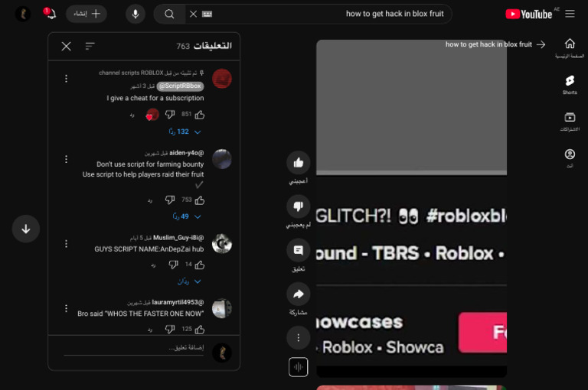Viewport: 588px width, 390px height.
Task: Open aiden-y4o profile username
Action: (x=186, y=153)
